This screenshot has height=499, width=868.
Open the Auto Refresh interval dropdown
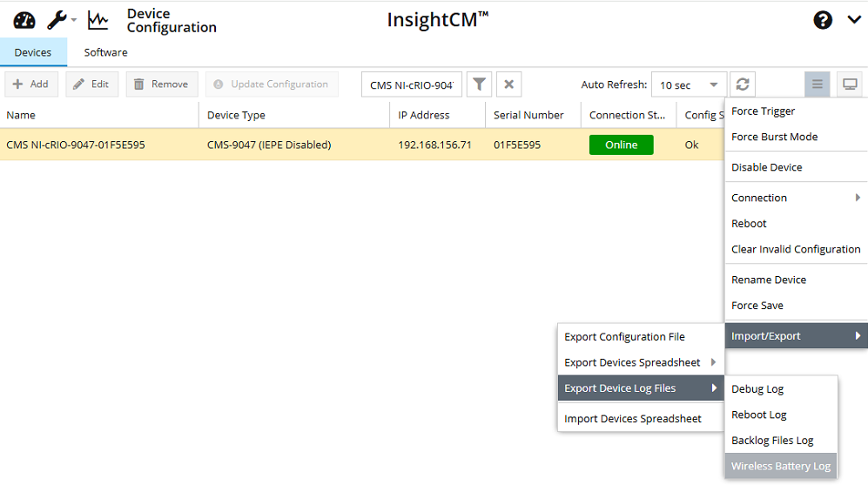(x=690, y=84)
